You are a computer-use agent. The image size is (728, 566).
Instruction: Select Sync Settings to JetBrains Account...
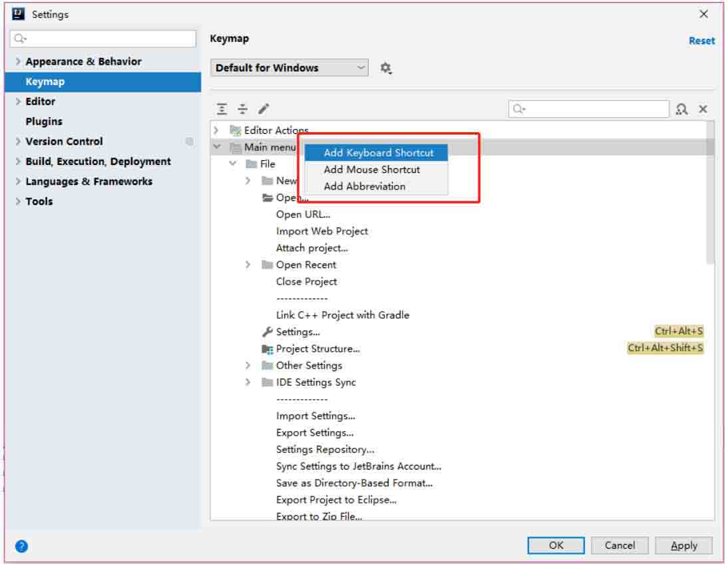(359, 466)
